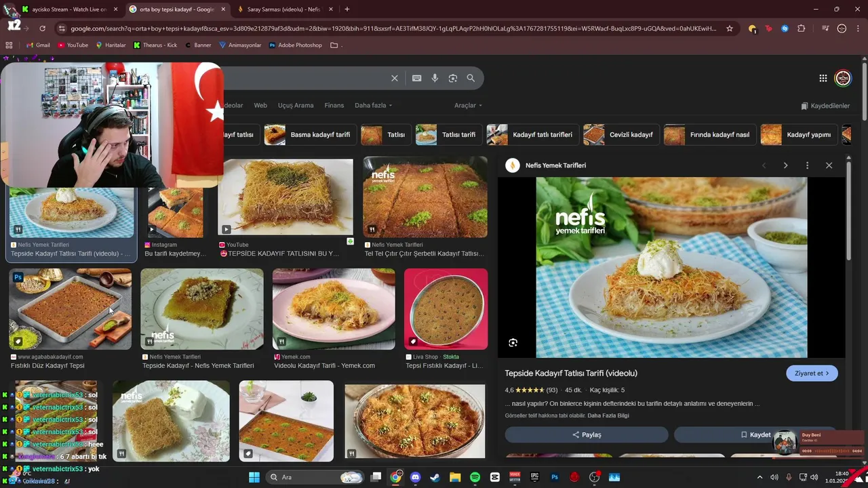The width and height of the screenshot is (868, 488).
Task: Open YouTube Tepside Kadayıf Tatlısını video result
Action: [x=285, y=197]
